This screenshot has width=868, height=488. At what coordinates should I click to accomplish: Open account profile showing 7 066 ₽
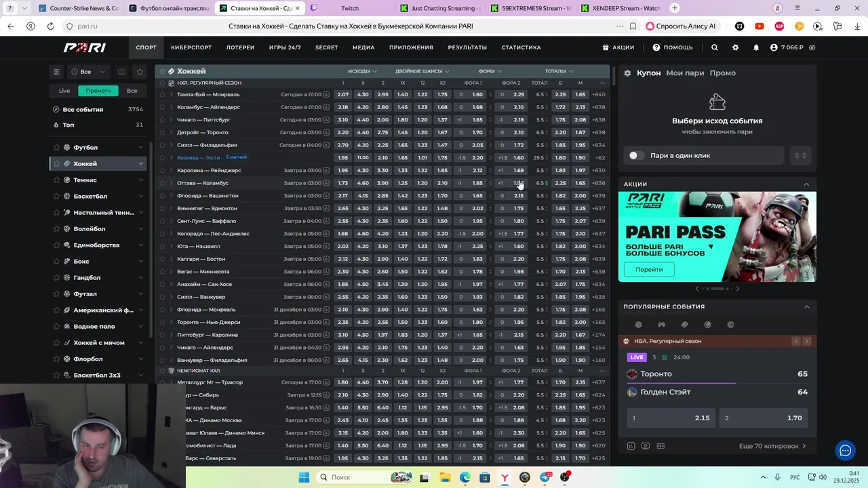coord(787,47)
